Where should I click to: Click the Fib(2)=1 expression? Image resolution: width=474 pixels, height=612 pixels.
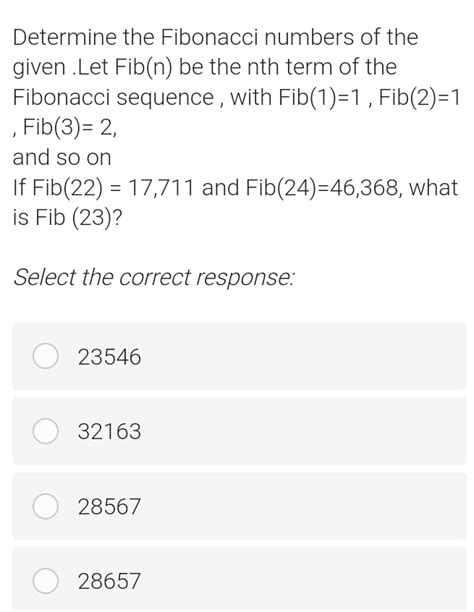click(x=420, y=97)
